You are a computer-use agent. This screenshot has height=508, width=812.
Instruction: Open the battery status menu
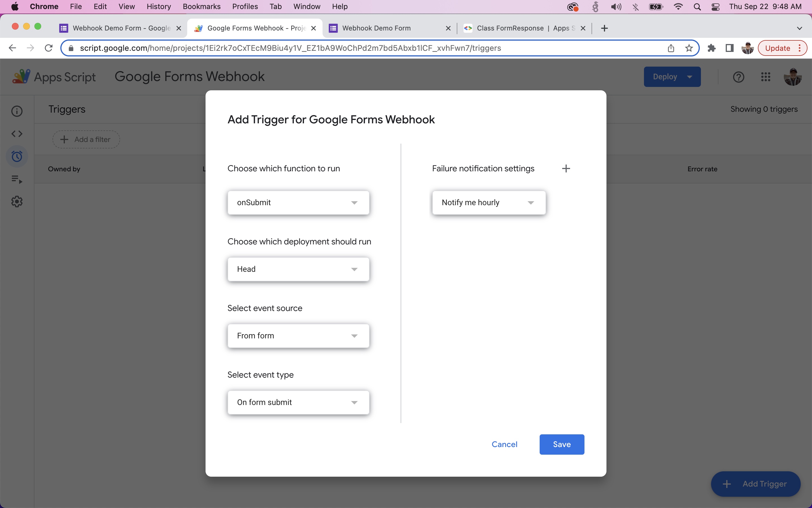[x=656, y=7]
